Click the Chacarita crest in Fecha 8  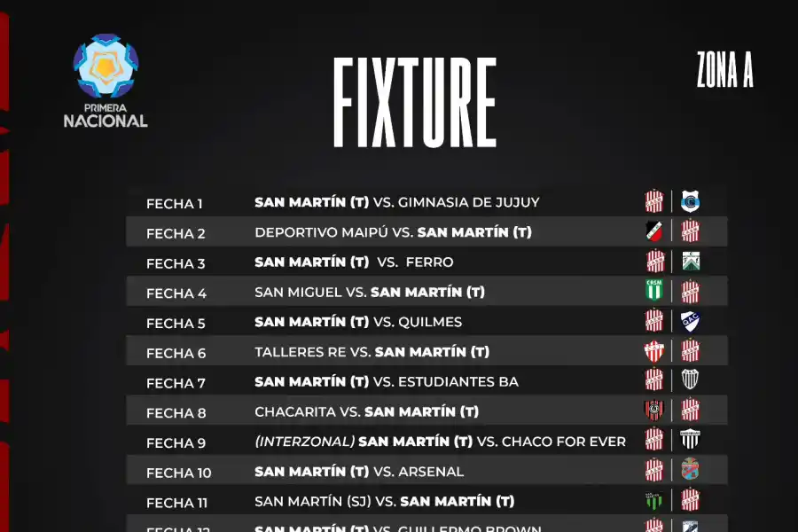(654, 411)
